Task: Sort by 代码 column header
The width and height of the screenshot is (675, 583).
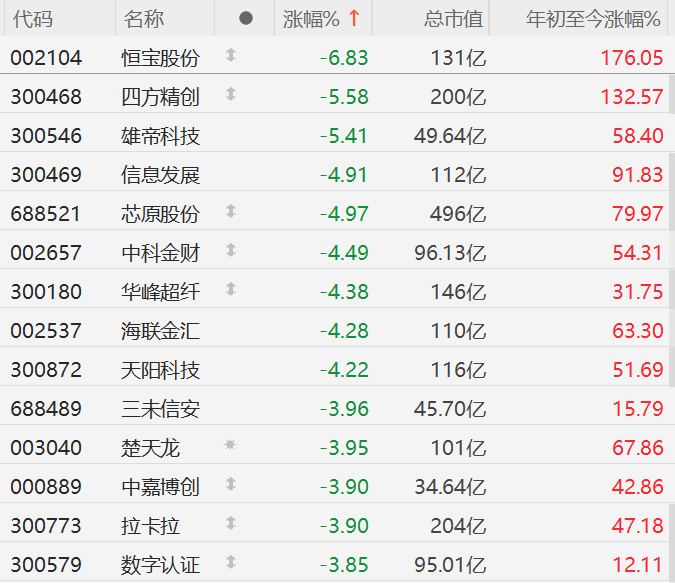Action: (33, 19)
